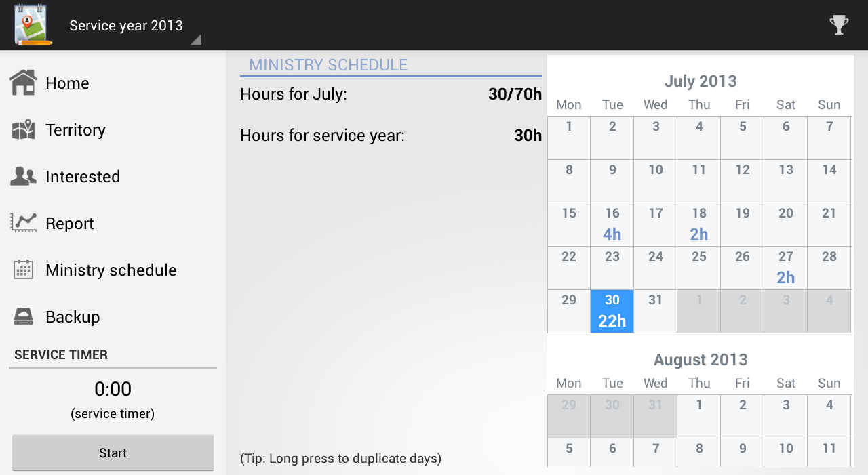Pick July 18 with 2h scheduled
Screen dimensions: 868x475
pyautogui.click(x=699, y=224)
